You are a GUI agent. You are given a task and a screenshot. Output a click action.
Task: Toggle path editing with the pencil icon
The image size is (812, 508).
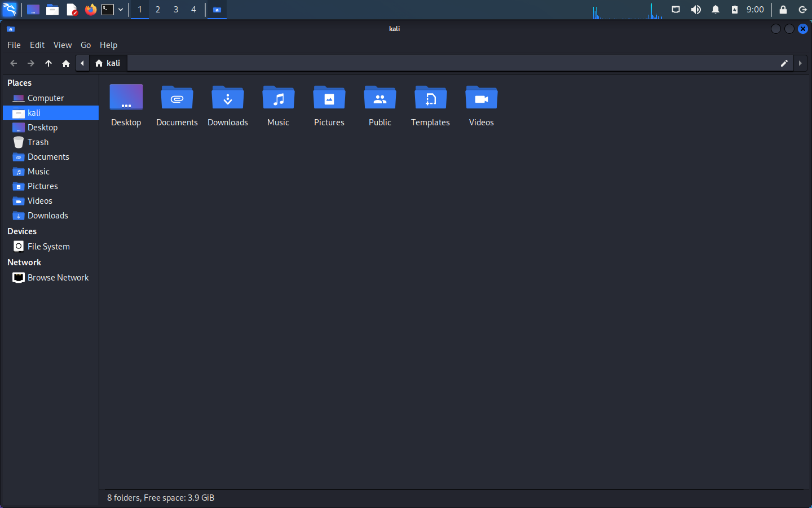[784, 63]
